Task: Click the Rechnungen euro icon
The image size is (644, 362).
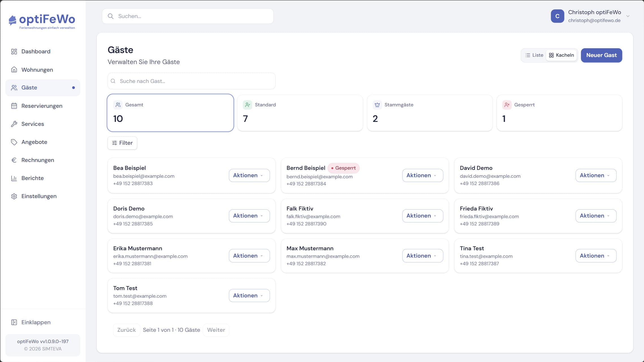Action: click(x=14, y=160)
